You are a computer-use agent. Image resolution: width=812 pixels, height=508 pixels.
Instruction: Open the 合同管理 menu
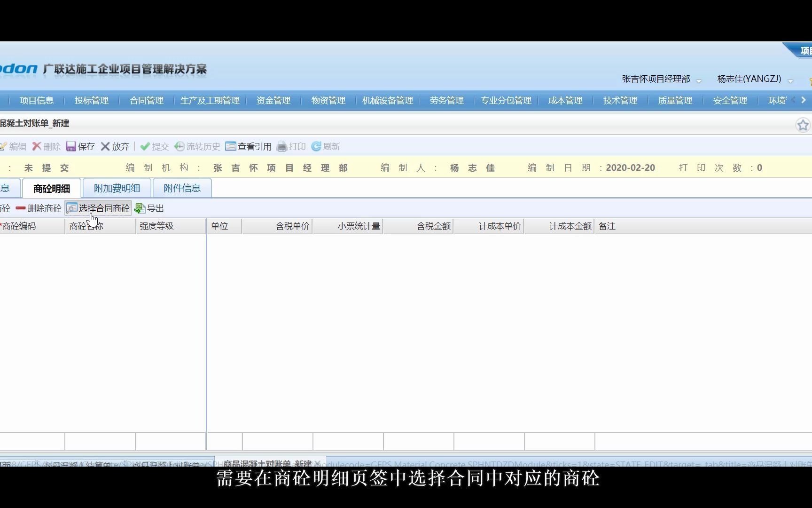(147, 100)
